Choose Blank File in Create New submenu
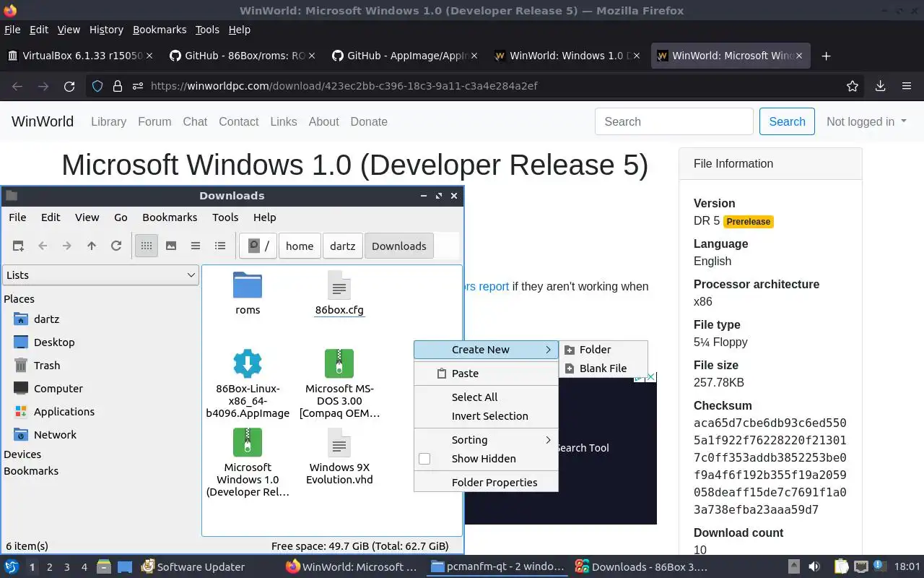Image resolution: width=924 pixels, height=578 pixels. [603, 368]
